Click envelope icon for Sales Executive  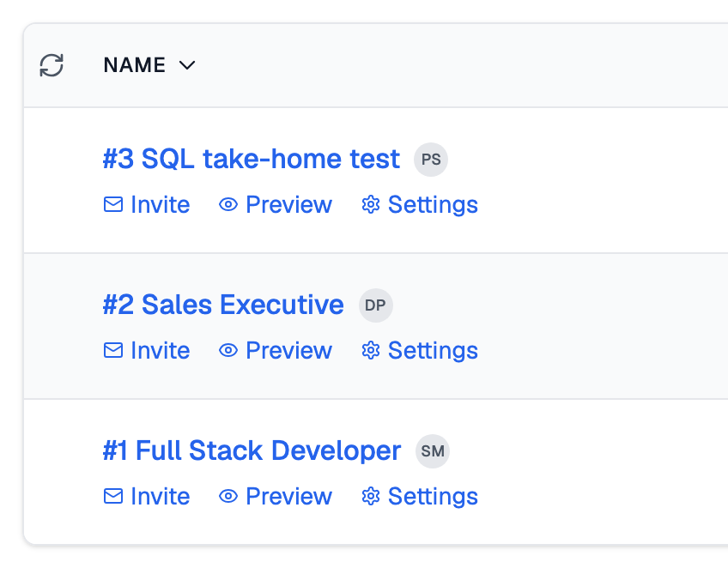click(x=113, y=350)
